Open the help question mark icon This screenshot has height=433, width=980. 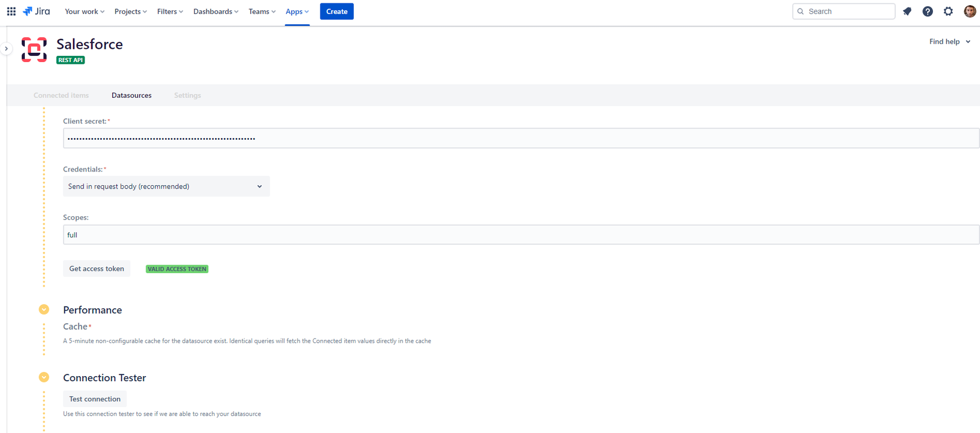tap(927, 12)
